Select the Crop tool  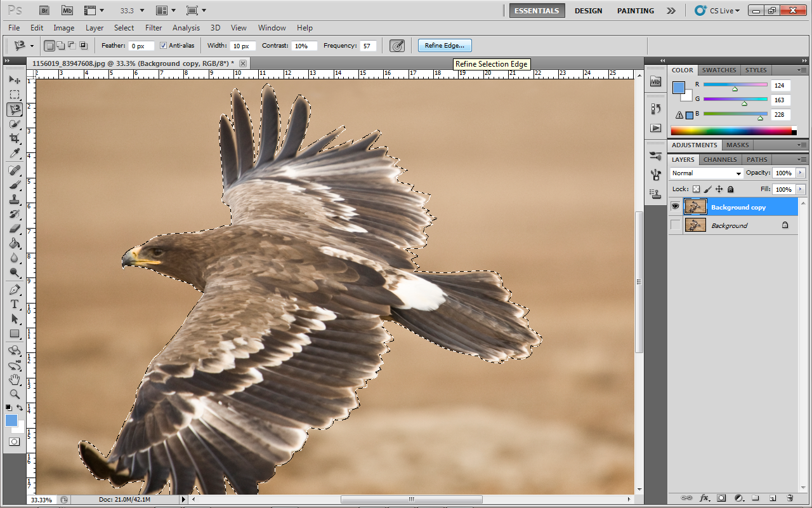(15, 138)
